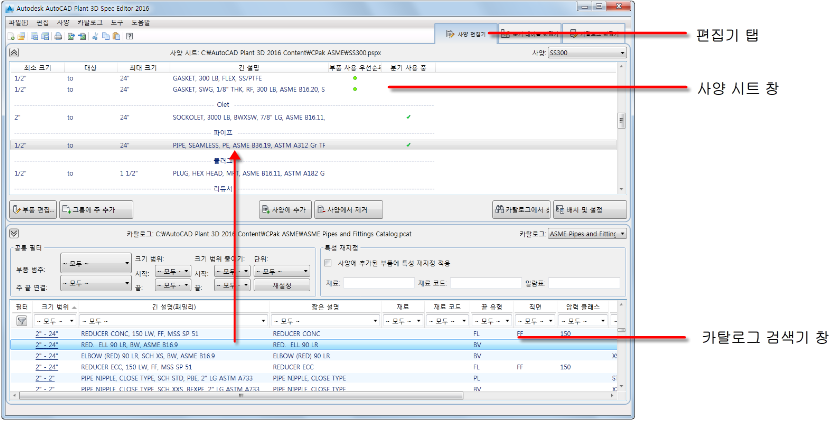Select the REDUCER ECC, 150 LW catalog row

coord(314,367)
